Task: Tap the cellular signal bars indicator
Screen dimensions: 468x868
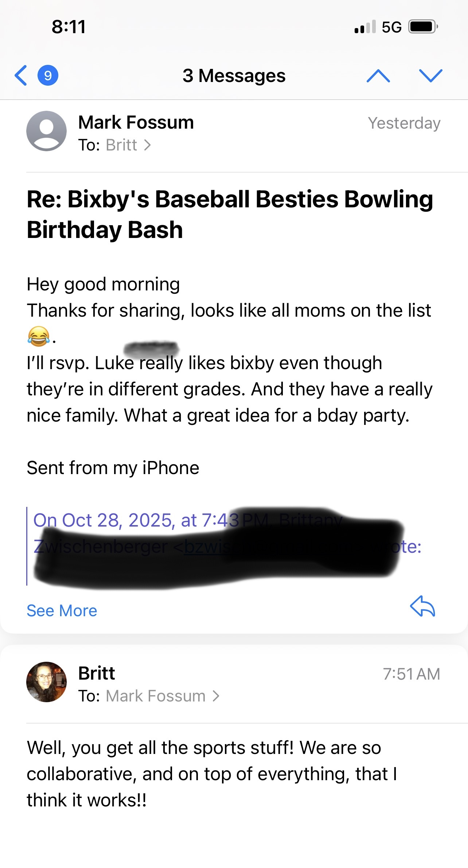Action: (365, 27)
